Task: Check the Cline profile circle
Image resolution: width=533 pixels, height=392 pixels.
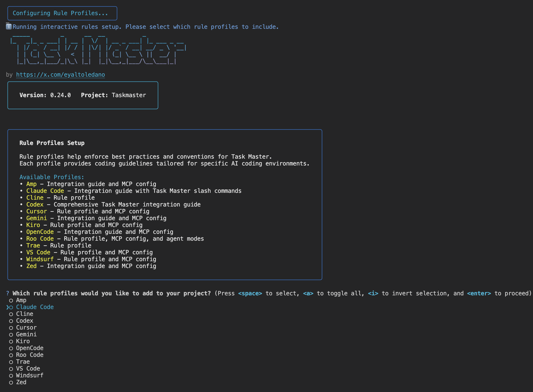Action: 11,314
